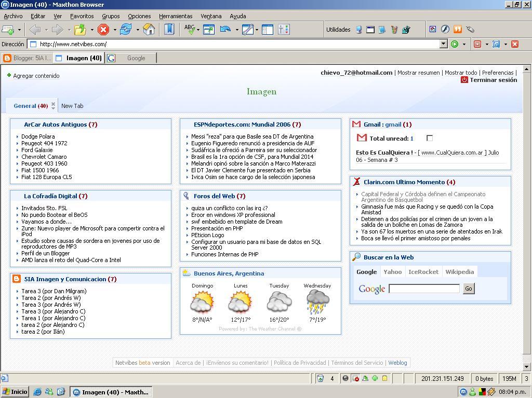Click the orange RSS-like icon in right toolbar
The width and height of the screenshot is (532, 398).
point(457,29)
